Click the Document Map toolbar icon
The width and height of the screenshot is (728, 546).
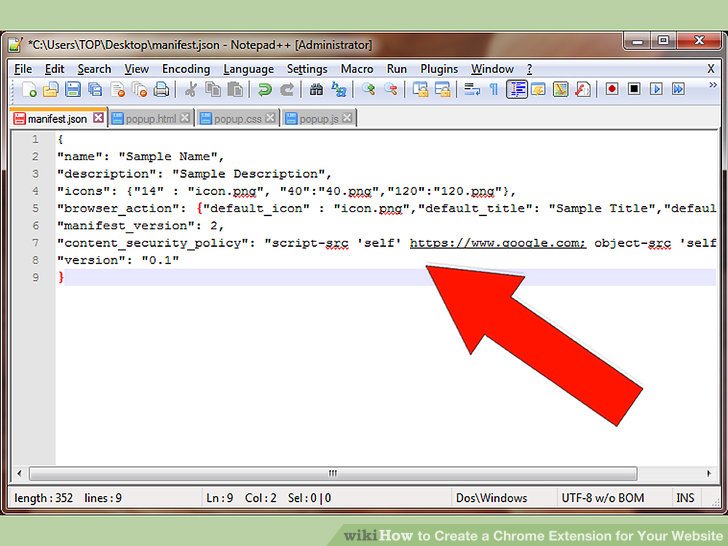(x=560, y=89)
